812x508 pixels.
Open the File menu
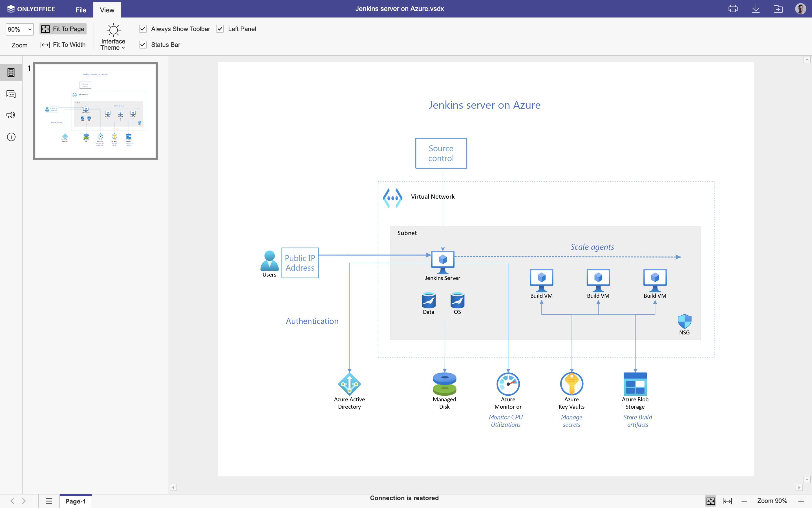[x=81, y=10]
